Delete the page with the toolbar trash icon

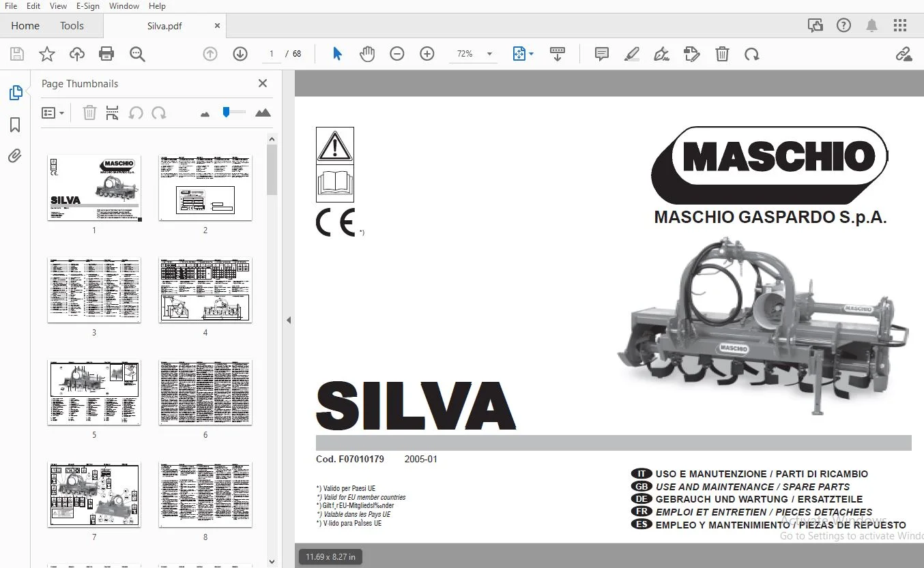point(722,54)
